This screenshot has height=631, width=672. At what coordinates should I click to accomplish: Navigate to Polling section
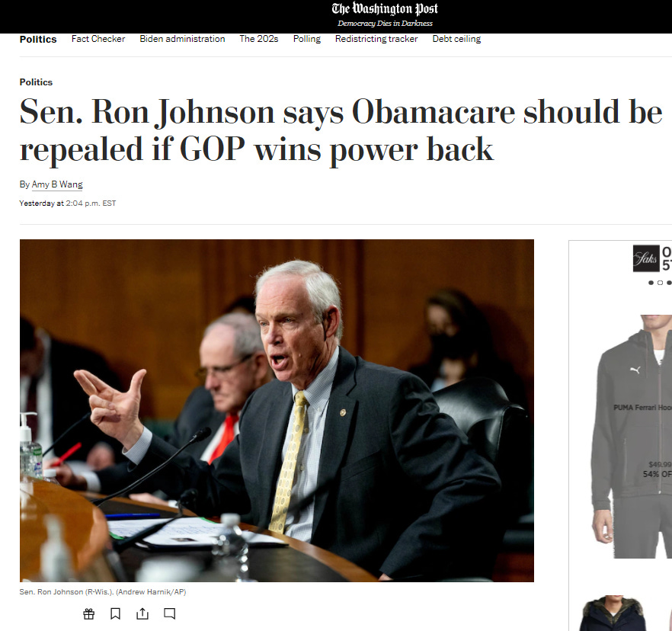click(307, 39)
